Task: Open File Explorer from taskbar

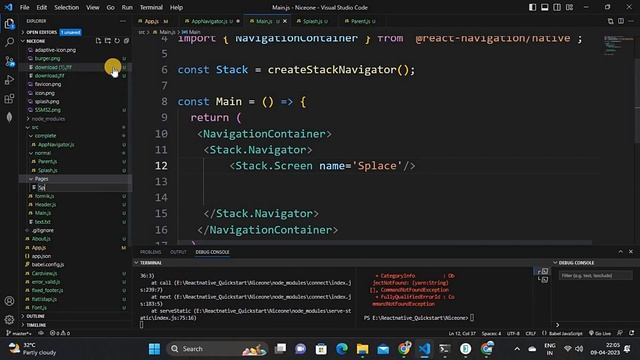Action: click(x=362, y=349)
